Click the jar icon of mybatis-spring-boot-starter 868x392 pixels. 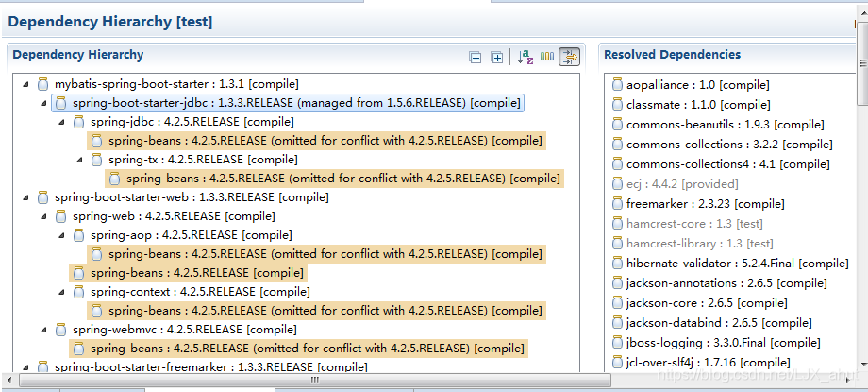pyautogui.click(x=42, y=84)
